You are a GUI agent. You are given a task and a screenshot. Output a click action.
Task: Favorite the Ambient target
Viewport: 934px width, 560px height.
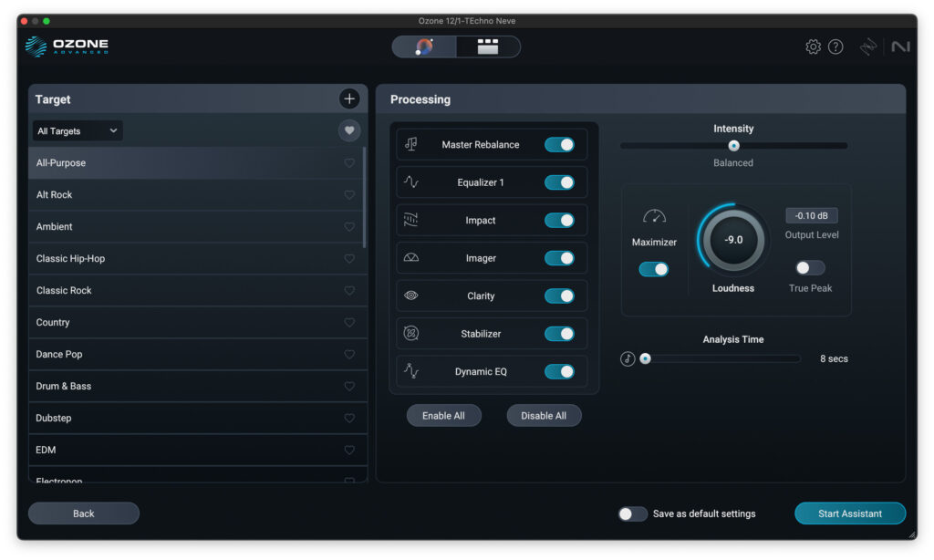coord(349,226)
